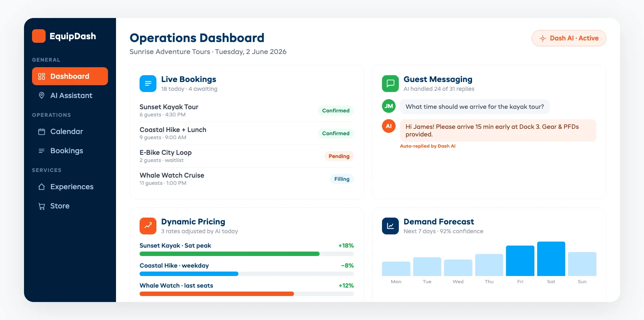
Task: Click the Operations Dashboard page title
Action: (x=197, y=38)
